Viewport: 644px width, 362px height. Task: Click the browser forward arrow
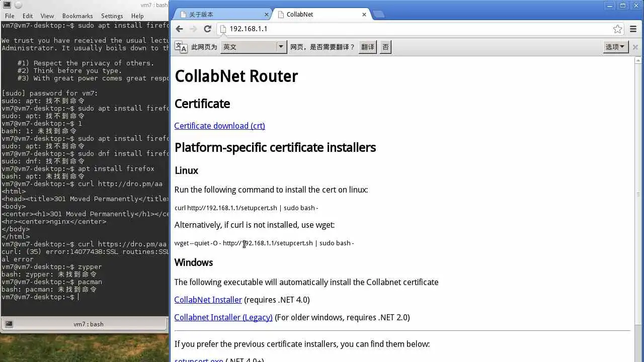[x=193, y=29]
